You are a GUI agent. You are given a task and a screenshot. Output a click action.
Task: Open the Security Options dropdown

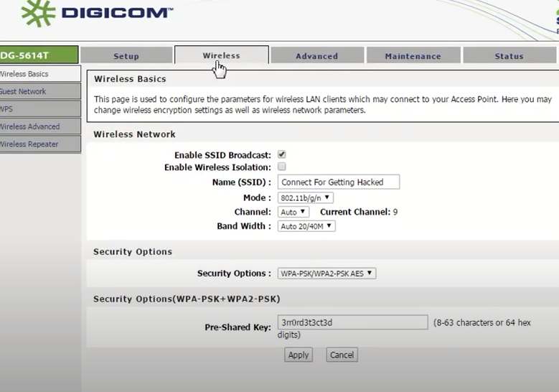(x=327, y=274)
